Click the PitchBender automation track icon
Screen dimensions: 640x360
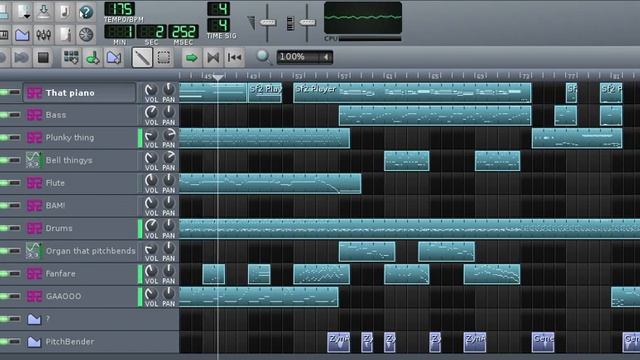click(x=34, y=342)
